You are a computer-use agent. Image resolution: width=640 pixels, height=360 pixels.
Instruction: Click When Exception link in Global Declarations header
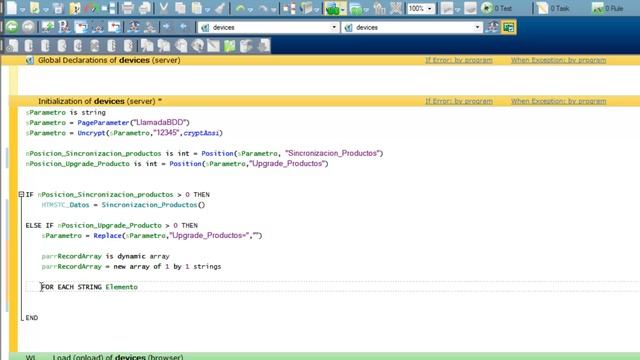558,60
